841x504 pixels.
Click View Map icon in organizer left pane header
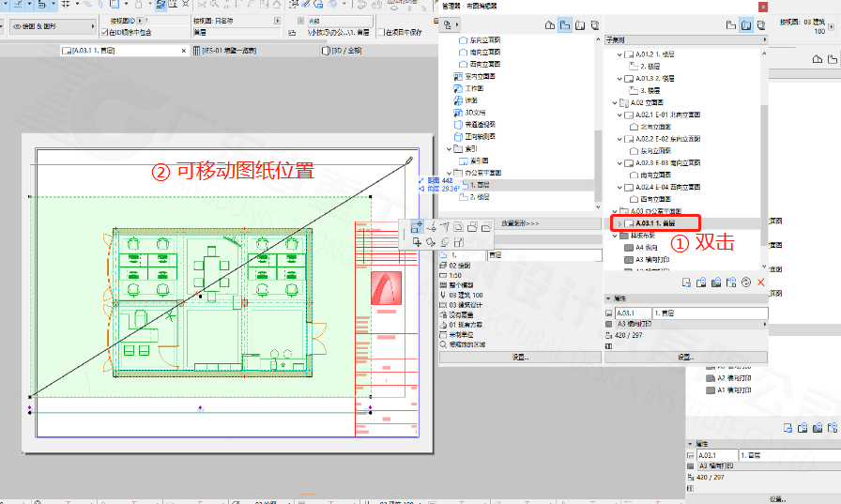click(x=565, y=24)
